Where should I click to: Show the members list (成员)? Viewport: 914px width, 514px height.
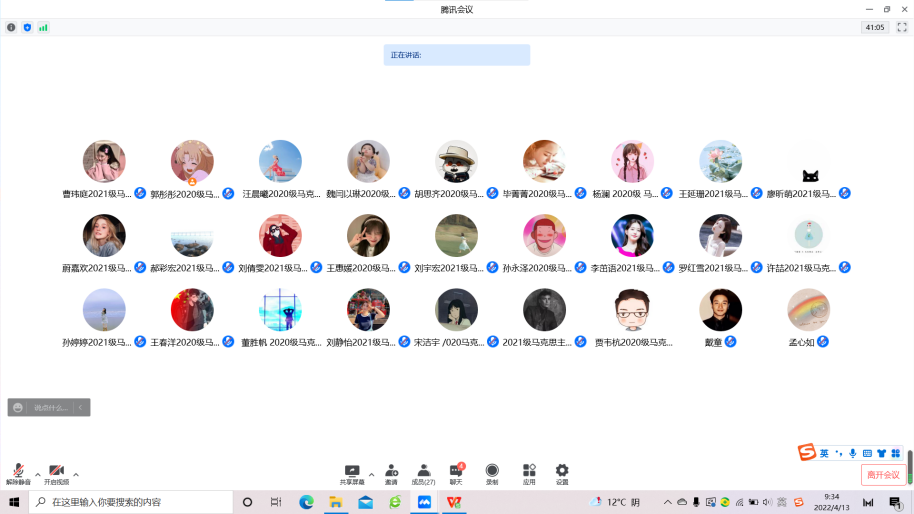[x=423, y=473]
